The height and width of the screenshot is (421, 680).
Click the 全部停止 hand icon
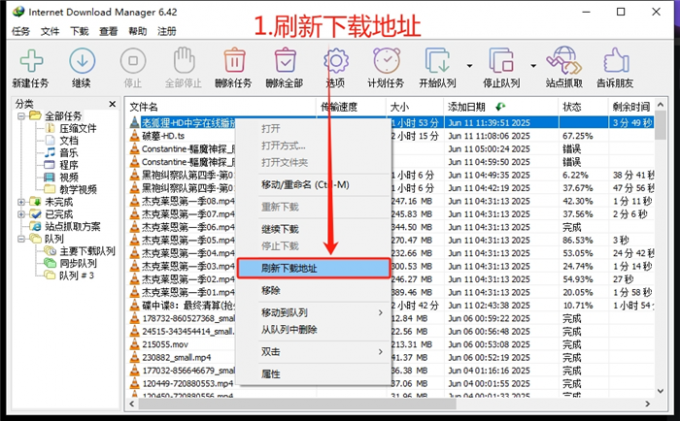[184, 60]
